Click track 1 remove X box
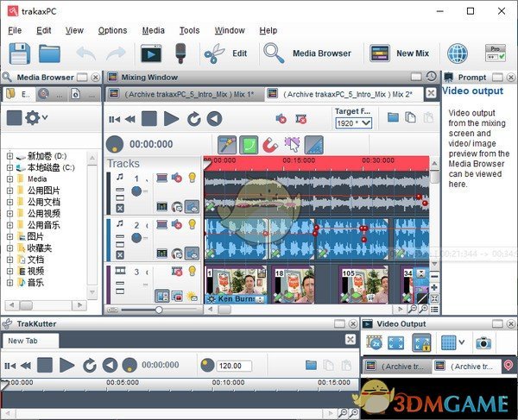Screen dimensions: 518x420 (x=120, y=208)
